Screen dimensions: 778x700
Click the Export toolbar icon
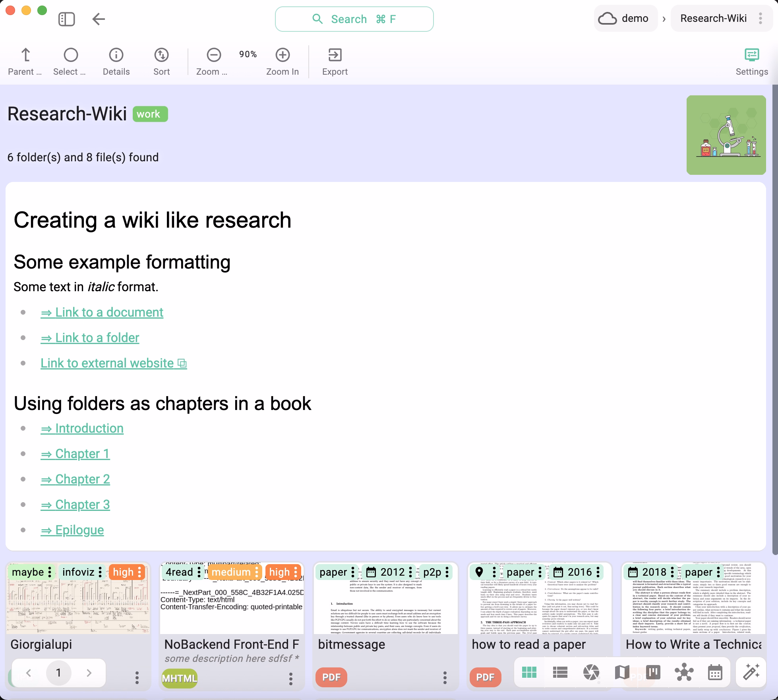[335, 61]
